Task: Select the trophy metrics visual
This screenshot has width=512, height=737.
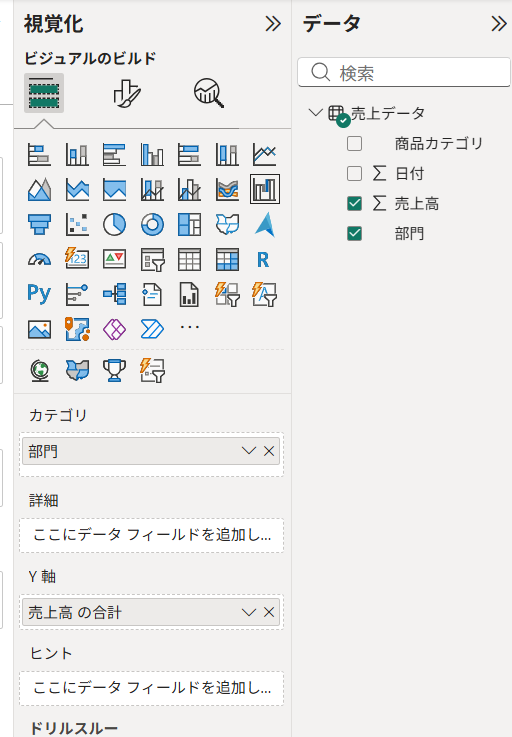Action: 115,370
